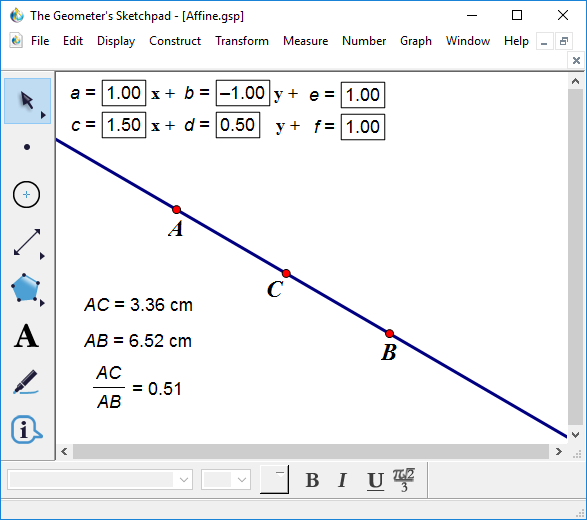Toggle italic text formatting
Screen dimensions: 587x520
pos(342,480)
